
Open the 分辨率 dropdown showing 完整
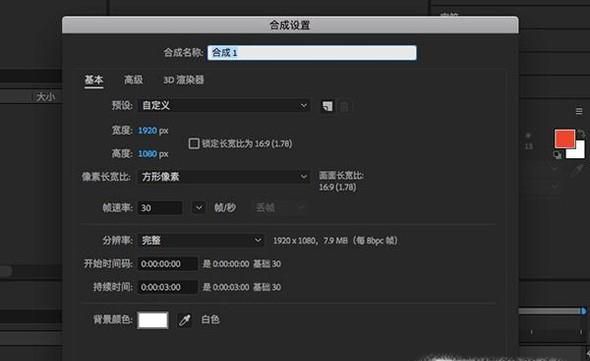pos(201,240)
